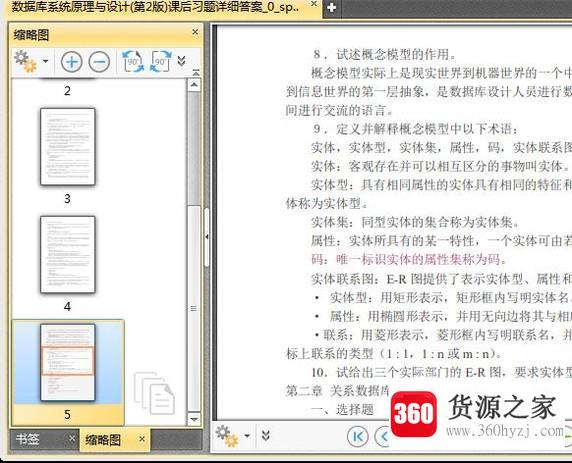The image size is (572, 463).
Task: Select page 5 thumbnail
Action: pos(68,362)
